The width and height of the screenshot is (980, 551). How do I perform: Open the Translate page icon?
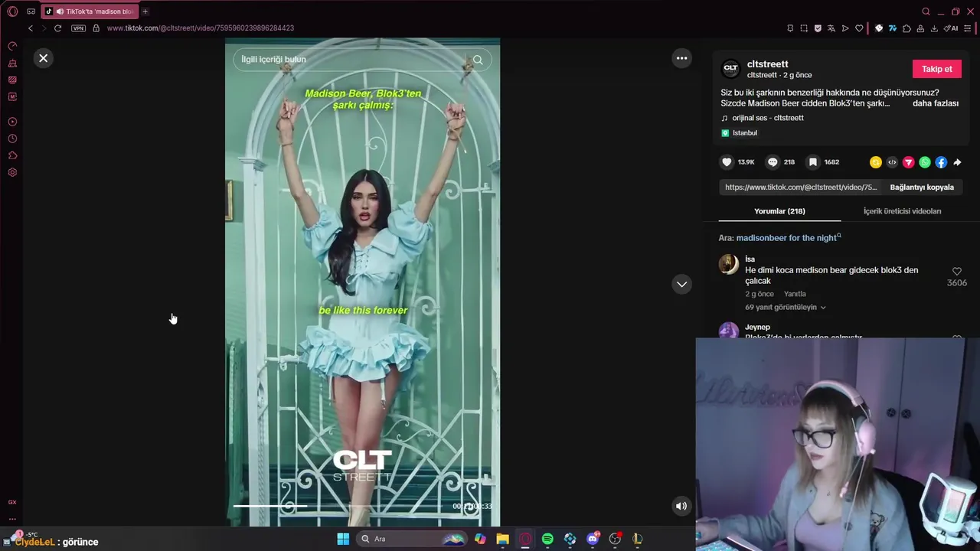831,28
